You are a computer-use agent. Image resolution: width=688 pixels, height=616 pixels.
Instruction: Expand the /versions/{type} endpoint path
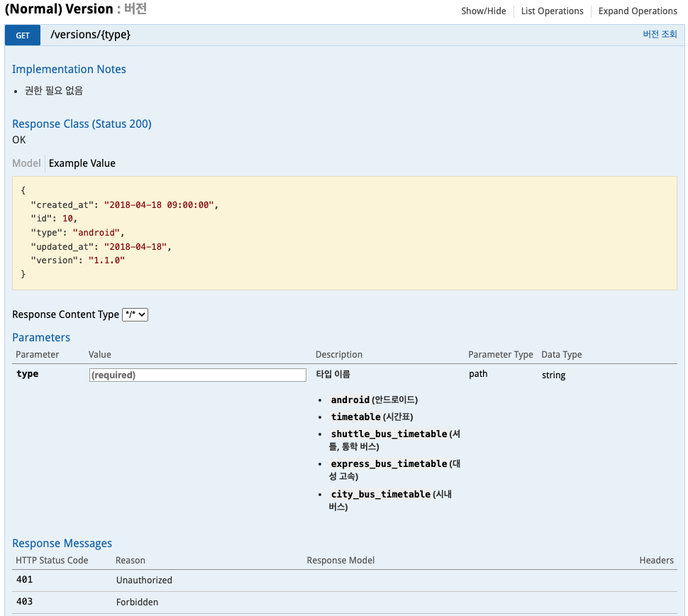(x=90, y=35)
